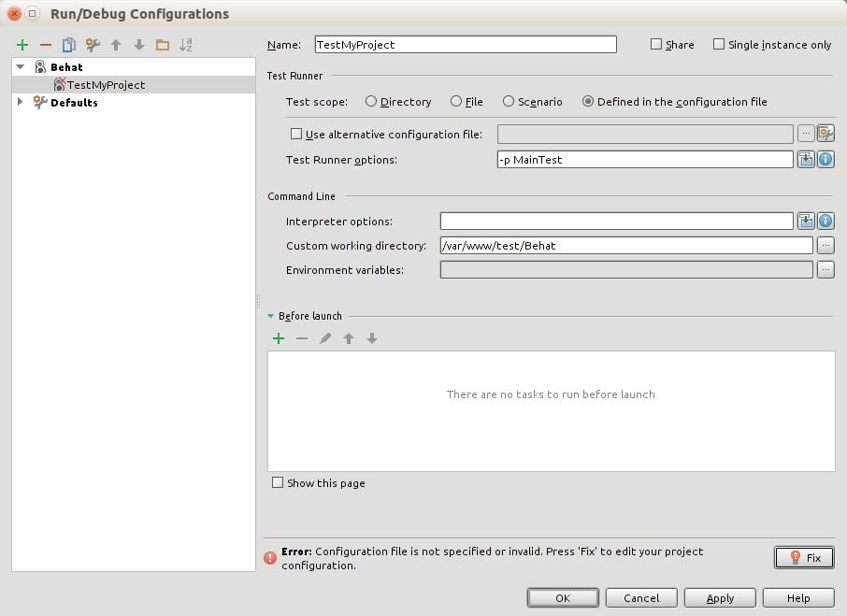The image size is (847, 616).
Task: Check Use alternative configuration file
Action: (x=297, y=135)
